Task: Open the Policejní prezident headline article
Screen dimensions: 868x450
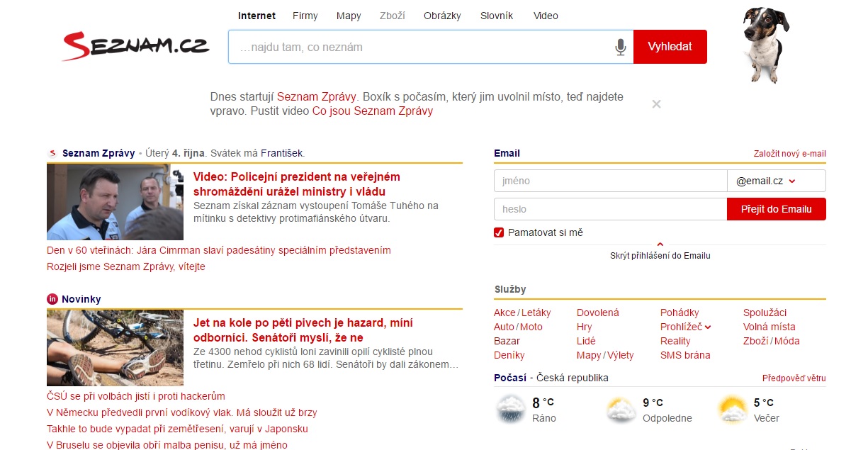Action: coord(297,184)
